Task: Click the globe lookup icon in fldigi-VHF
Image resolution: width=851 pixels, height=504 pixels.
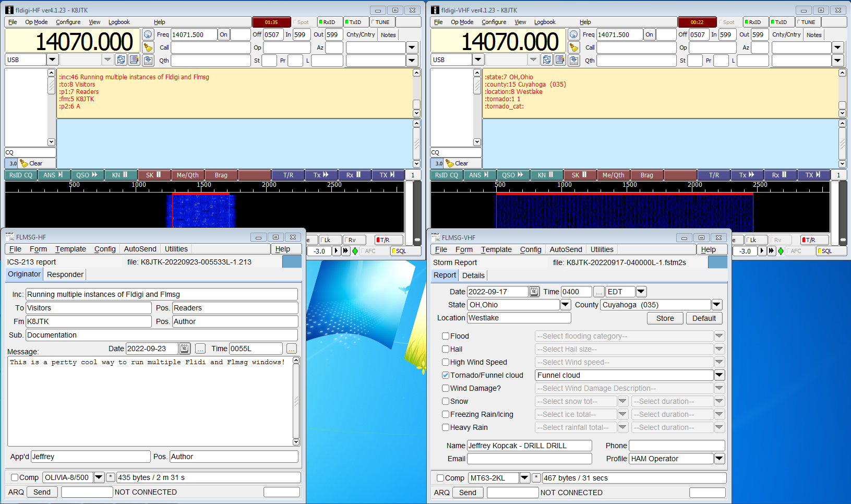Action: pyautogui.click(x=574, y=34)
